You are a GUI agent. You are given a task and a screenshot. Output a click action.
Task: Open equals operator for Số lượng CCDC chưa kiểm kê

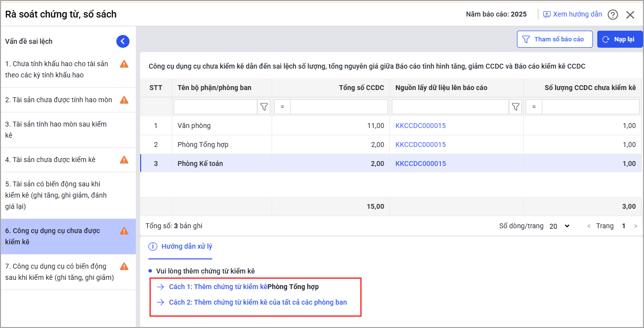(534, 107)
